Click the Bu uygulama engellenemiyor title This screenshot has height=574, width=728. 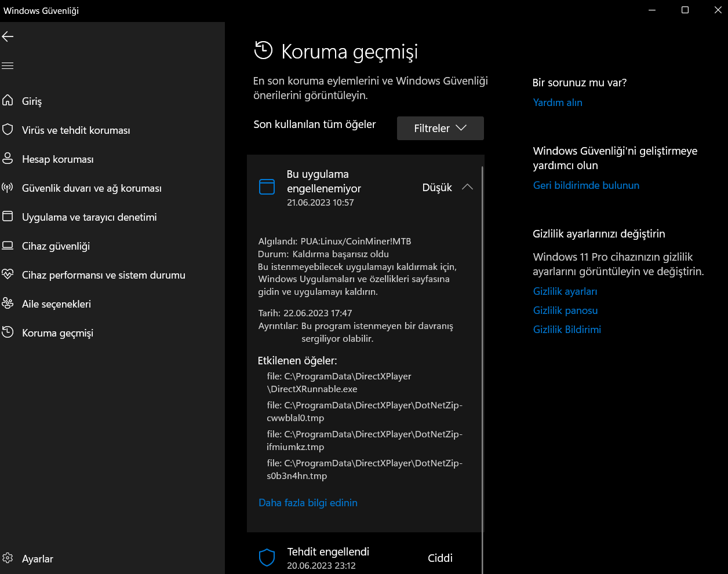[324, 181]
